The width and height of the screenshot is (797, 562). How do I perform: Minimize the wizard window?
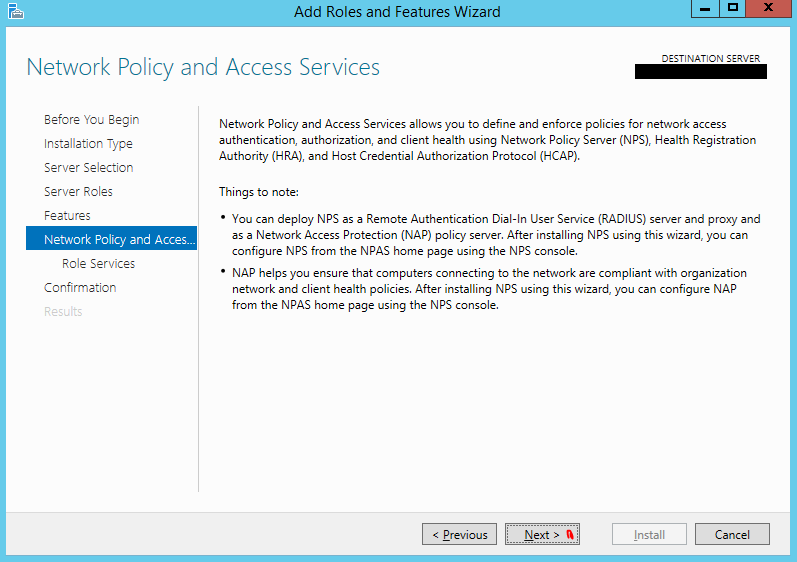click(705, 9)
